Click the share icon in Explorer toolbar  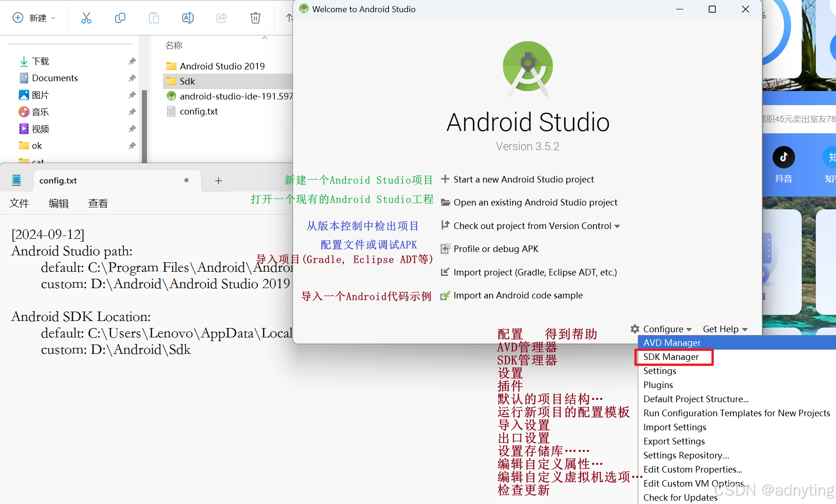coord(222,18)
